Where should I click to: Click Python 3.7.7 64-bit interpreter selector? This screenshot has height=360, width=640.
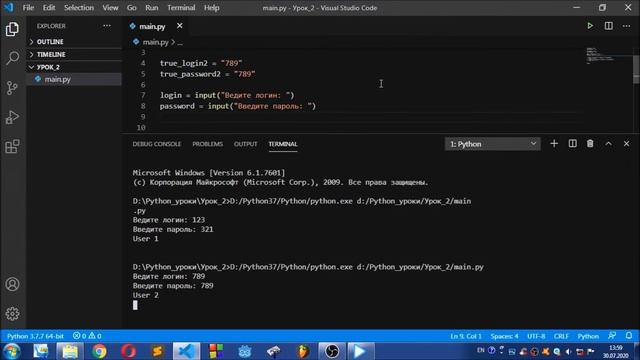tap(36, 336)
